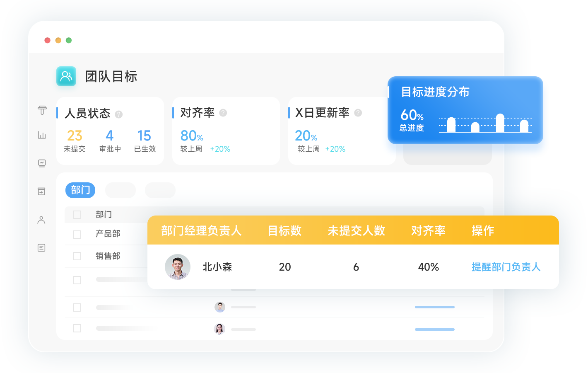Click the help icon beside 人员状态

(x=119, y=114)
